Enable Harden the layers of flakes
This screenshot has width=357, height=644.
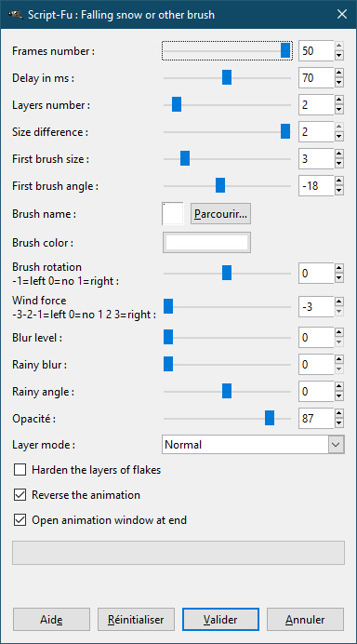coord(20,469)
